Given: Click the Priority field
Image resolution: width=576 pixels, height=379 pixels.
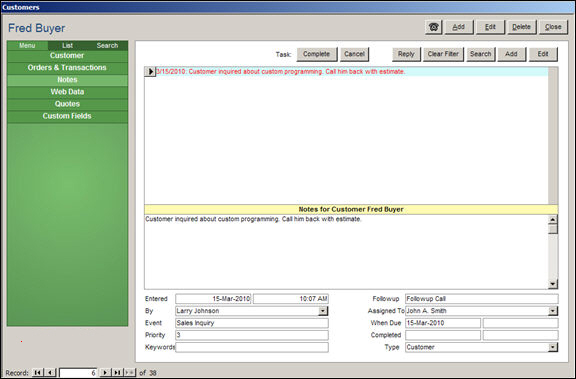Looking at the screenshot, I should pos(252,335).
